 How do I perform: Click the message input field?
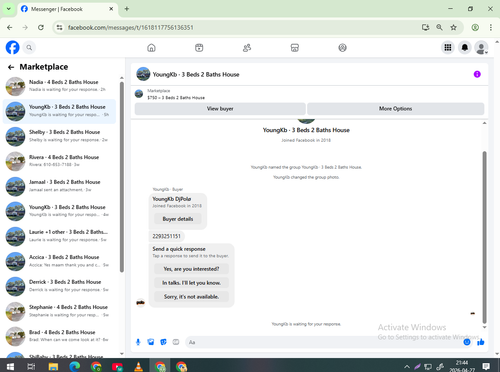323,342
